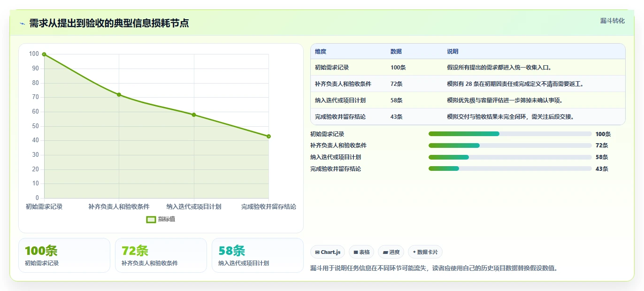Click the chart data point at 43

268,137
